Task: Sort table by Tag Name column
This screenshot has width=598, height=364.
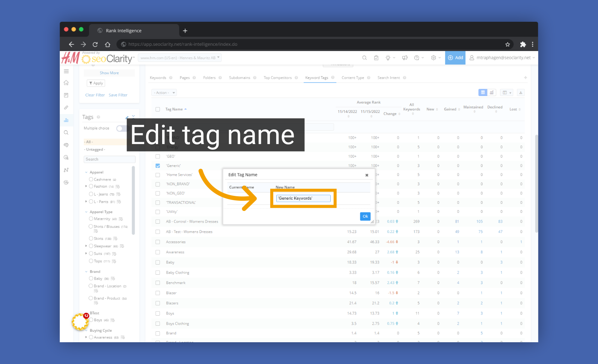Action: 176,110
